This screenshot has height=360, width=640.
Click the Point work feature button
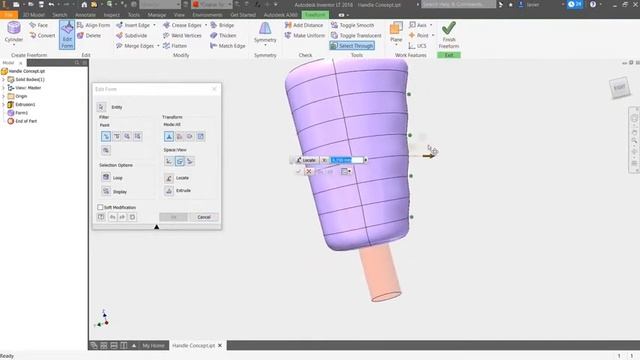[x=419, y=36]
